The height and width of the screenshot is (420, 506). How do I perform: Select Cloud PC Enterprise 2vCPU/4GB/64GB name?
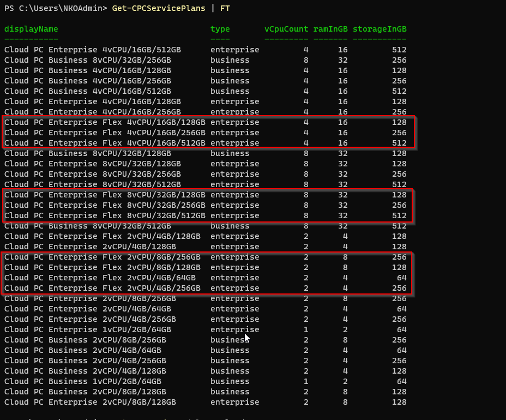87,309
